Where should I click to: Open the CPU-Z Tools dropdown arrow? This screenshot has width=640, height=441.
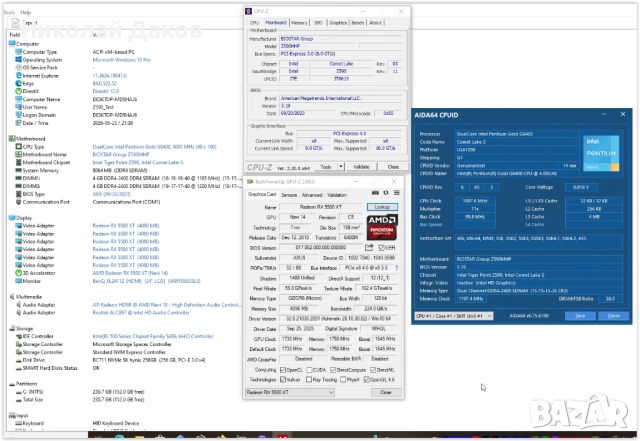point(341,167)
